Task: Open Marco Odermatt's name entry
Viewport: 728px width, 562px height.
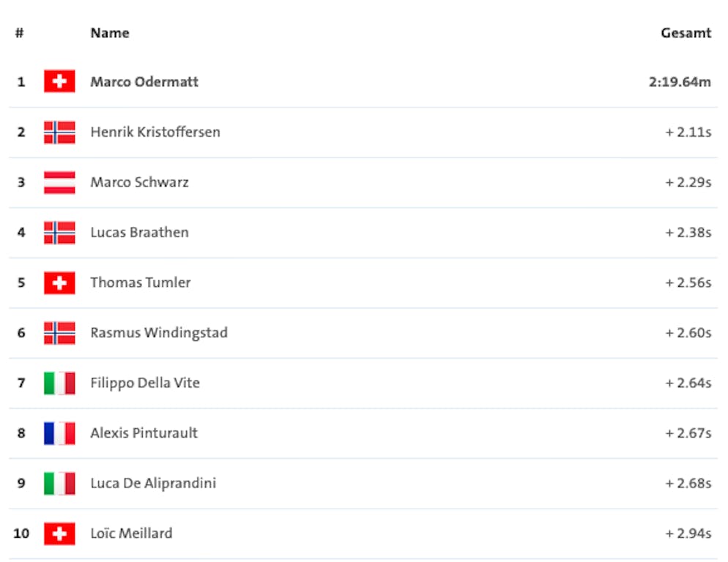Action: (144, 81)
